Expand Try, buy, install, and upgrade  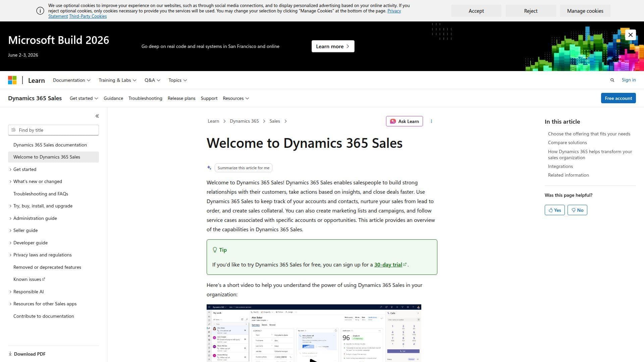pos(10,206)
